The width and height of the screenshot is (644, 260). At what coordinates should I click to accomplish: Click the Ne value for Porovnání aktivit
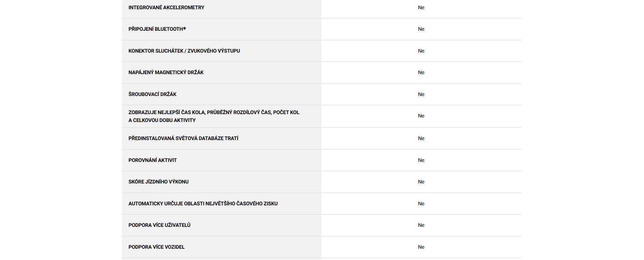pos(421,160)
